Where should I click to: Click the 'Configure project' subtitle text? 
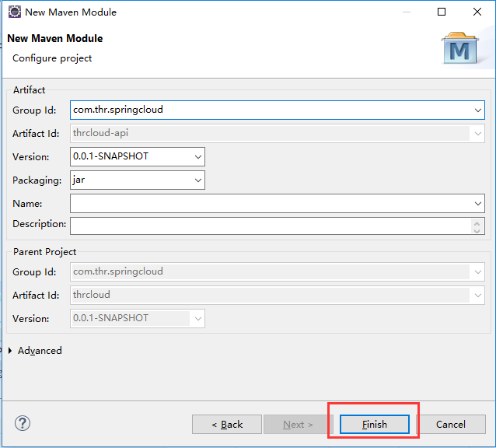click(x=52, y=58)
